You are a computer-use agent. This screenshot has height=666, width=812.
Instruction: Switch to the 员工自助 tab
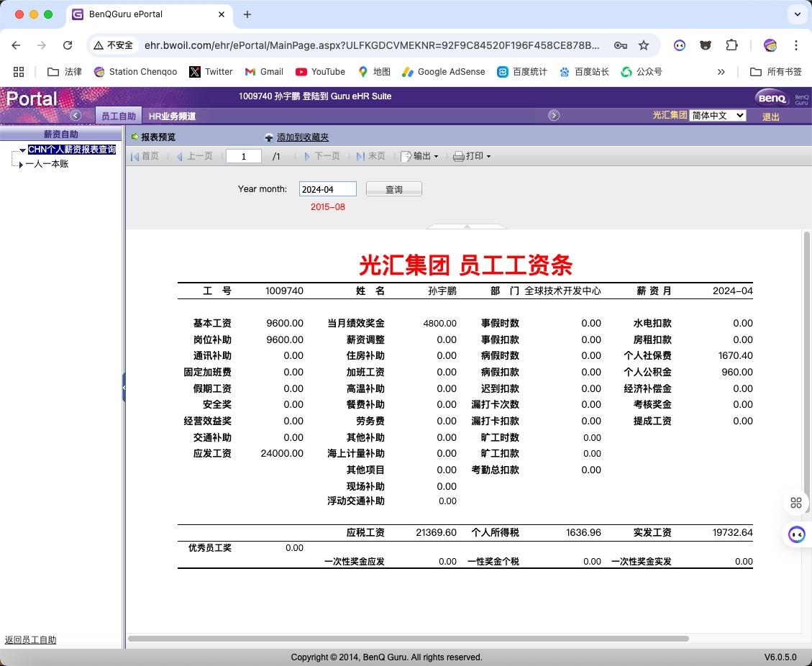tap(119, 116)
